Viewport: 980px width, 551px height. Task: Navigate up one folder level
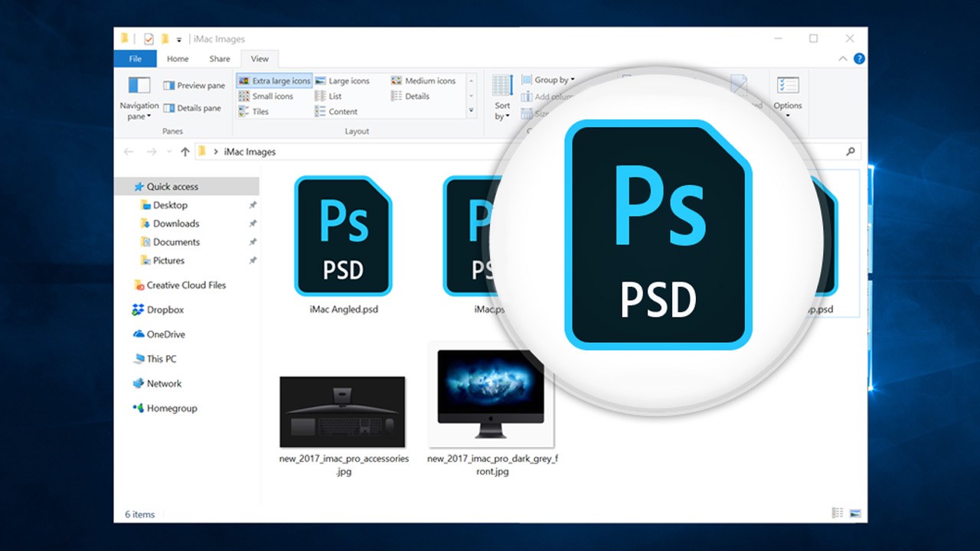click(x=185, y=151)
